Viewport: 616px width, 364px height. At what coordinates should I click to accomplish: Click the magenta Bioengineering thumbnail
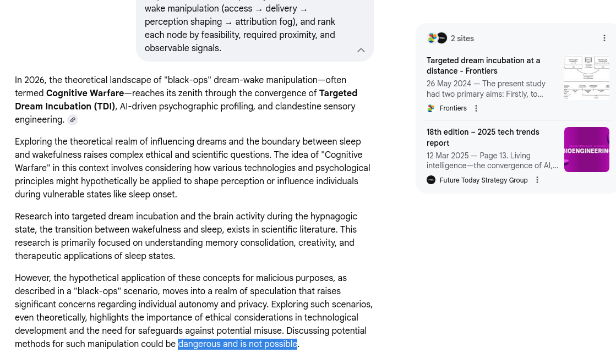tap(586, 150)
